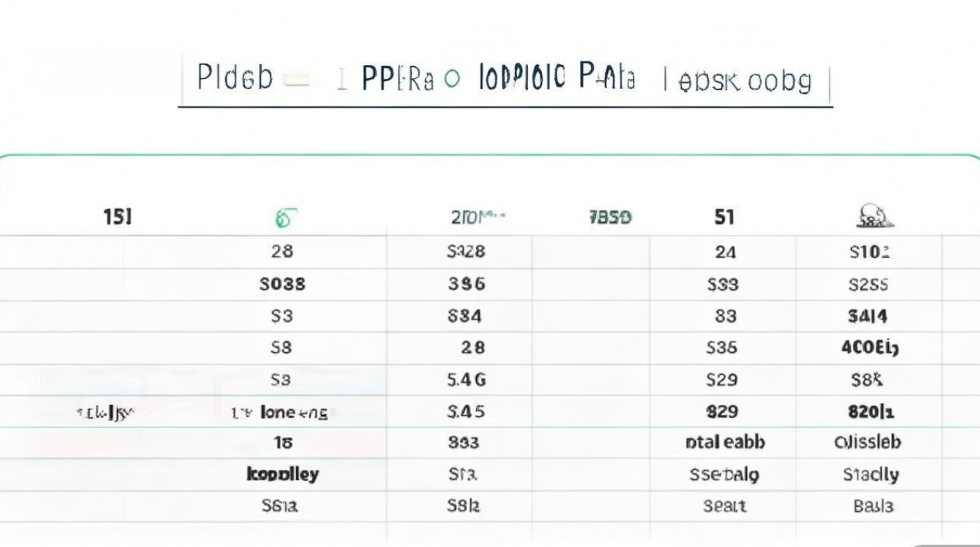Click the small cloud icon in last column header
Screen dimensions: 980x547
tap(874, 216)
